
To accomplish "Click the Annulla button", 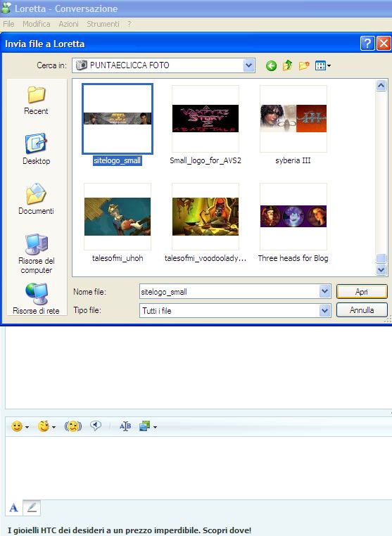I will 362,310.
